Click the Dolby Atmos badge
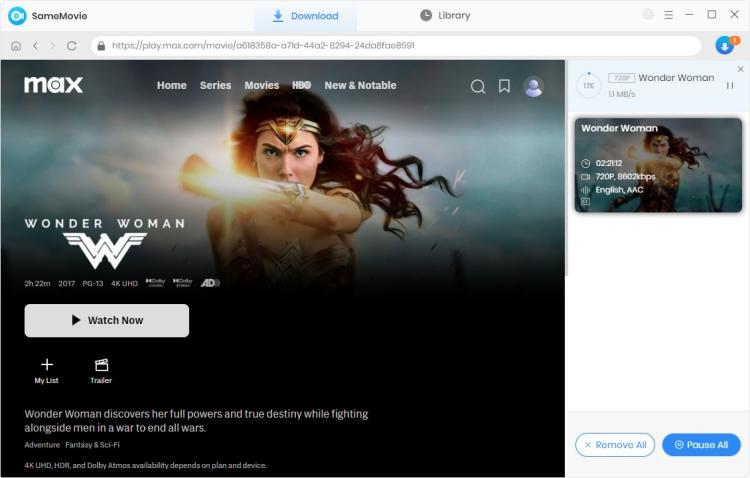The height and width of the screenshot is (478, 750). tap(182, 283)
